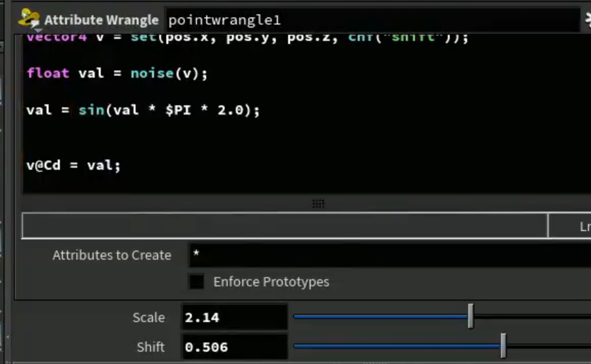The width and height of the screenshot is (591, 364).
Task: Enable the Enforce Prototypes checkbox
Action: [x=196, y=282]
